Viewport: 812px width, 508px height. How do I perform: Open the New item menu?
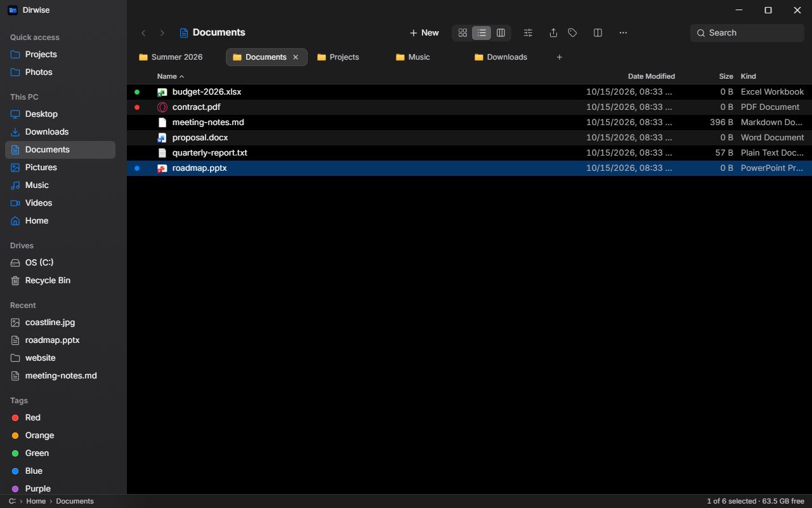pos(424,33)
